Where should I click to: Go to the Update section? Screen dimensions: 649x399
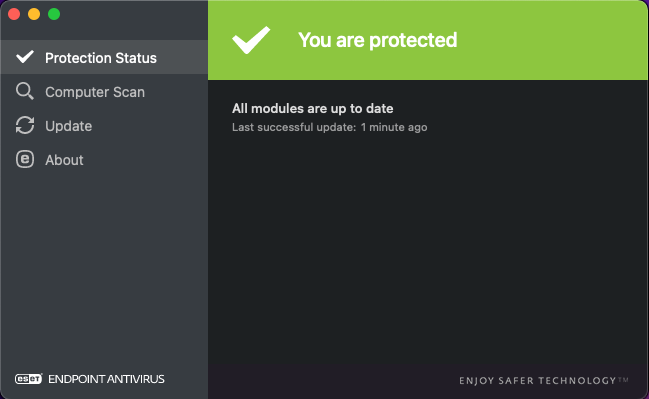[x=104, y=126]
